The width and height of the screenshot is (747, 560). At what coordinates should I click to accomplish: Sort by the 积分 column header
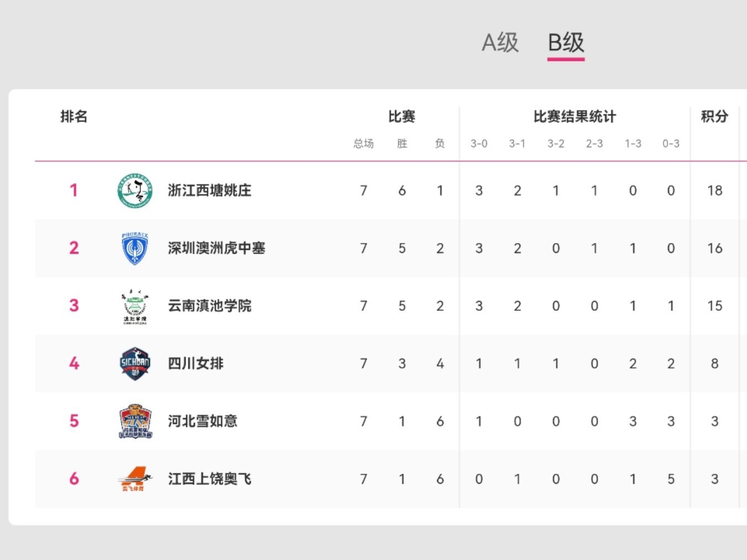(x=715, y=117)
